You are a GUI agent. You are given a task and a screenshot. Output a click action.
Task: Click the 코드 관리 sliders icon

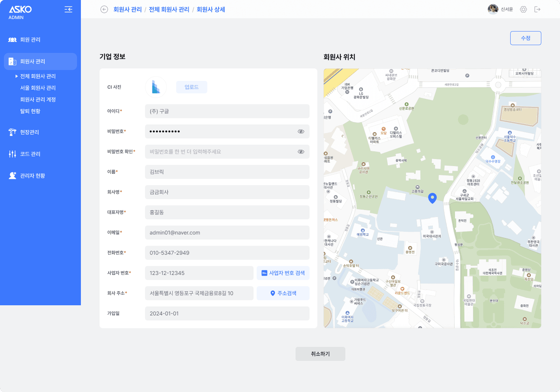point(12,154)
